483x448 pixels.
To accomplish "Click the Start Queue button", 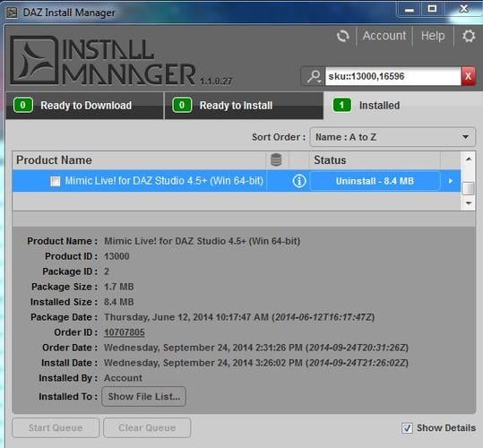I will (x=56, y=427).
